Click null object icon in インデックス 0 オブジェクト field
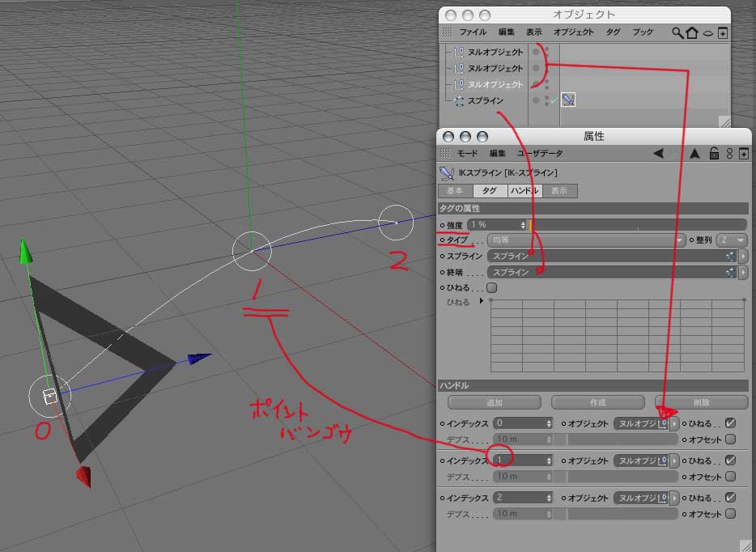This screenshot has width=756, height=552. click(x=664, y=424)
